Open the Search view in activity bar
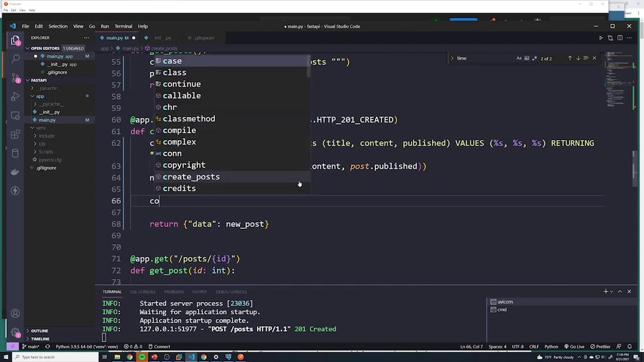 tap(15, 59)
